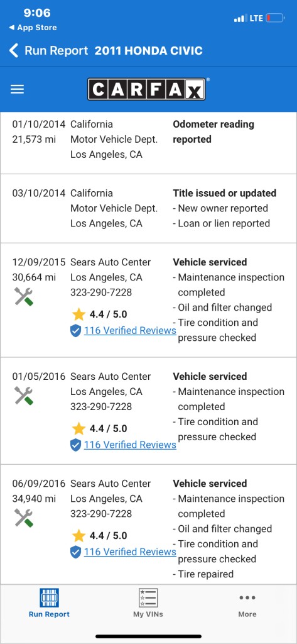Open 116 Verified Reviews link for 06/09/2016
This screenshot has height=644, width=297.
[x=130, y=552]
